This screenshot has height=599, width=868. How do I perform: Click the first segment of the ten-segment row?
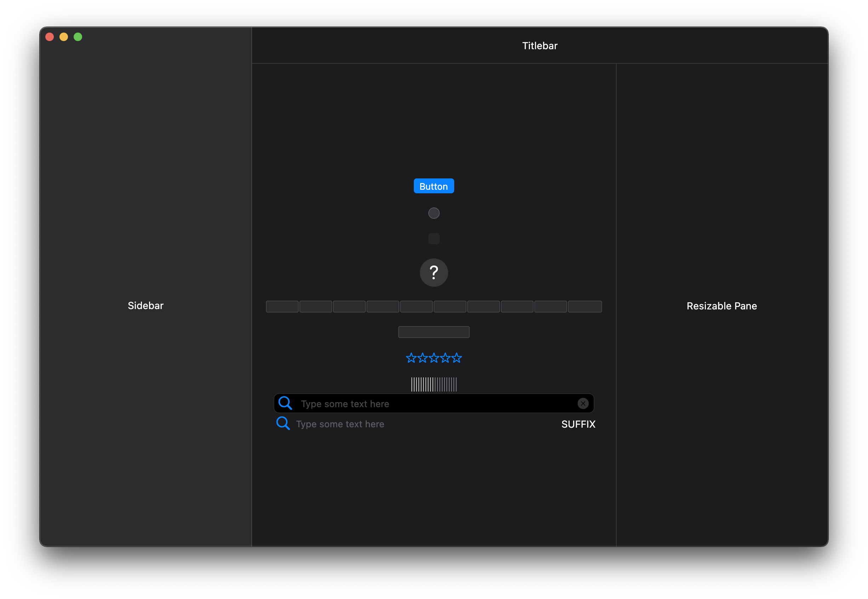point(282,307)
